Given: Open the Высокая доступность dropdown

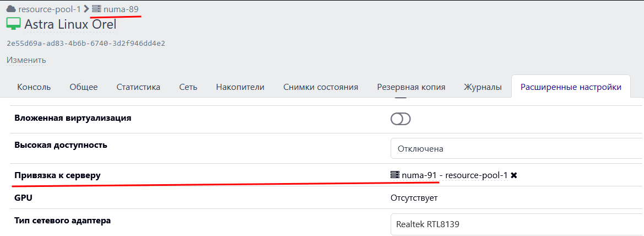Looking at the screenshot, I should 517,148.
